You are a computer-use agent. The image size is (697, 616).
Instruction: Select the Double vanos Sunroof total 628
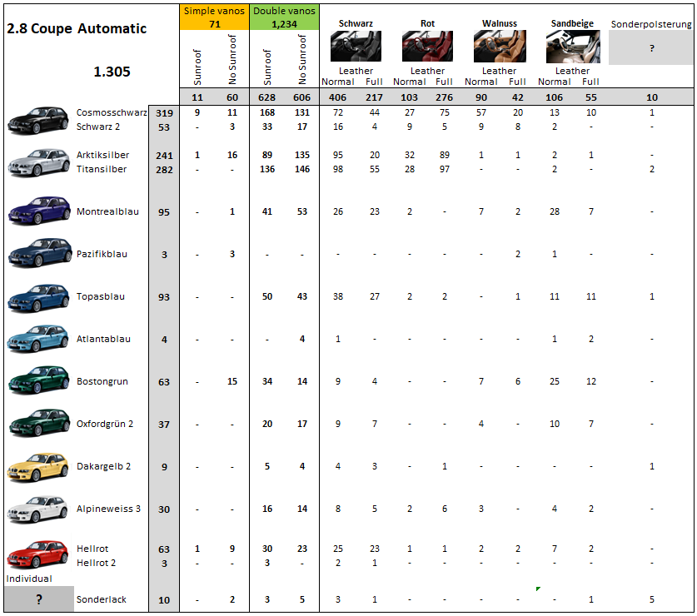coord(266,97)
